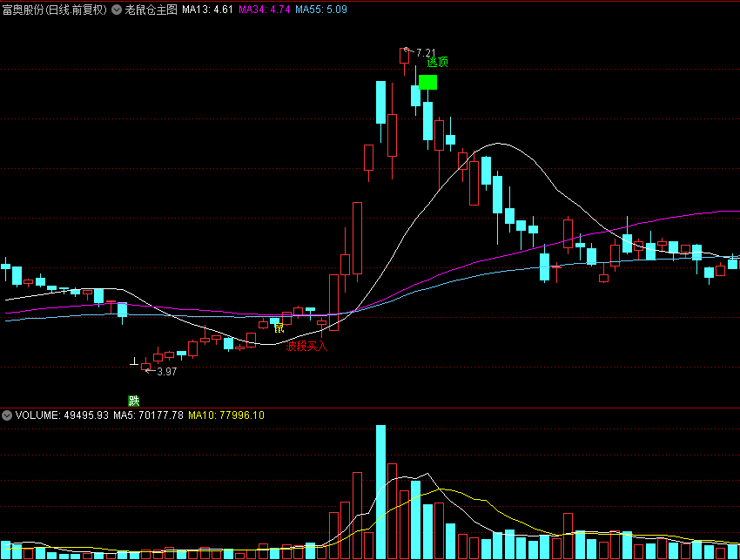
Task: Open the VOLUME indicator dropdown arrow
Action: click(x=7, y=415)
